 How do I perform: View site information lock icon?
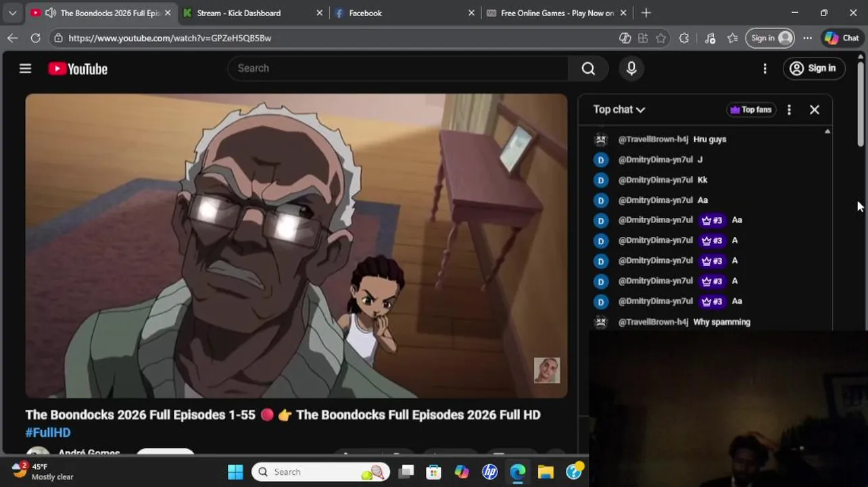point(59,38)
